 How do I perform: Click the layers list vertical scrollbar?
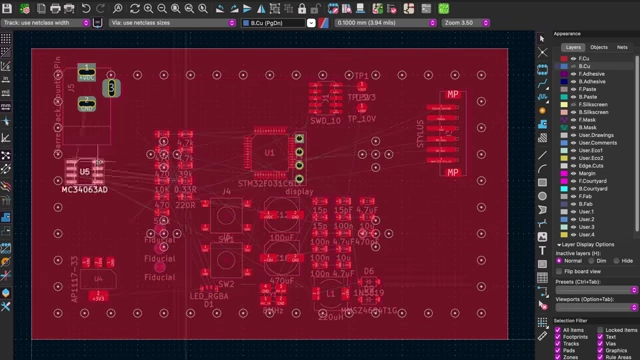[638, 143]
